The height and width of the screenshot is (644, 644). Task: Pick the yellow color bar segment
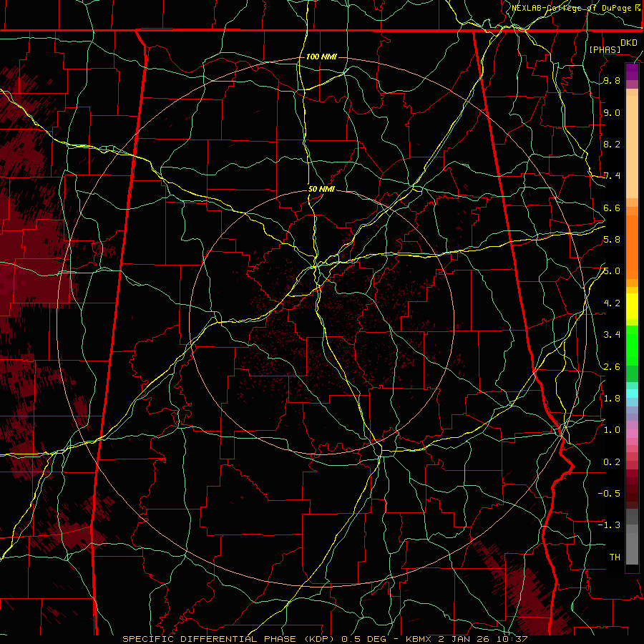pos(632,306)
